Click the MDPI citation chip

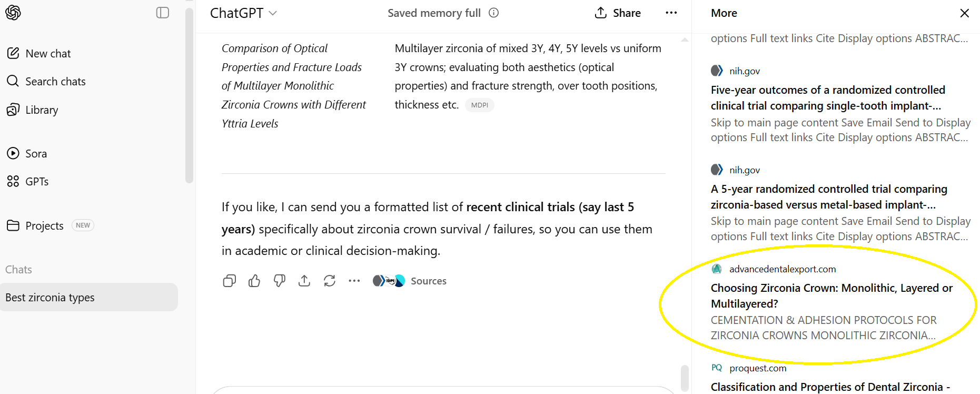tap(479, 105)
